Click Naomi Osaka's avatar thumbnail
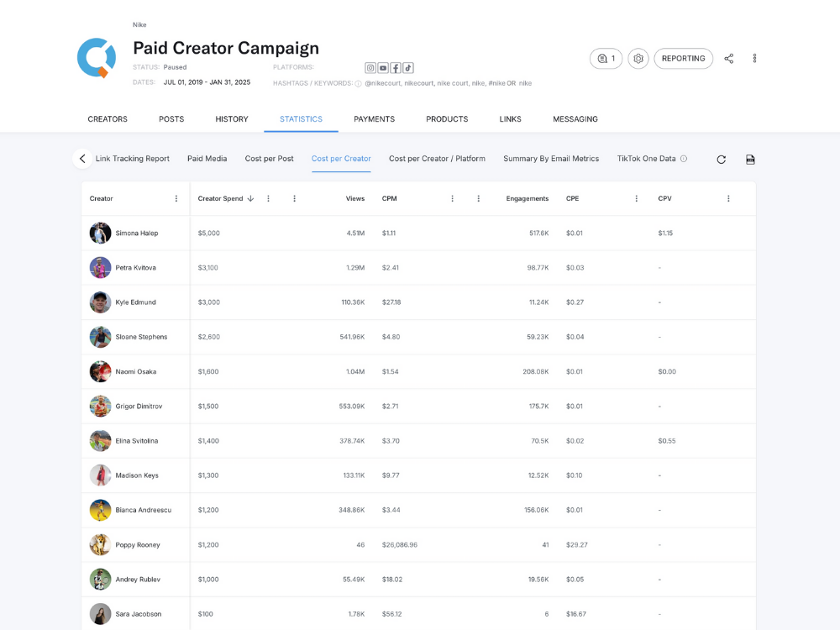 coord(99,371)
